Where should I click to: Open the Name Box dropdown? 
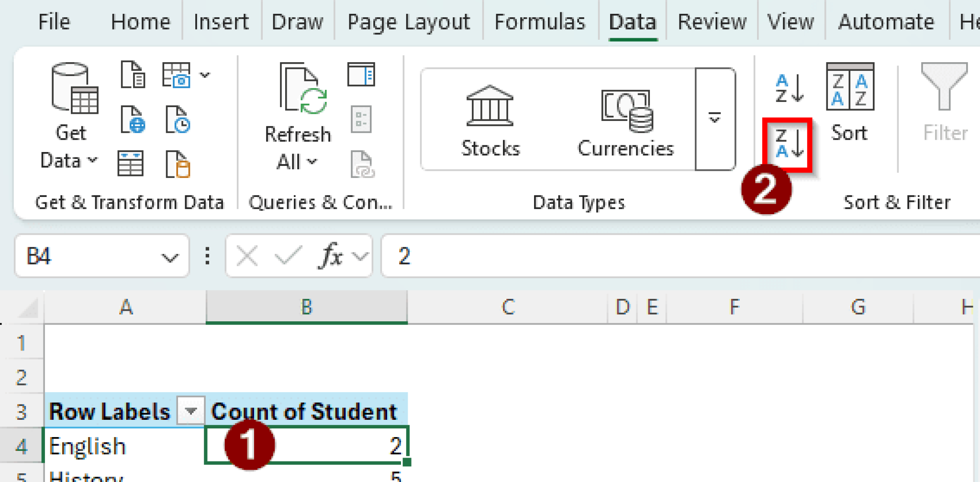pyautogui.click(x=169, y=257)
